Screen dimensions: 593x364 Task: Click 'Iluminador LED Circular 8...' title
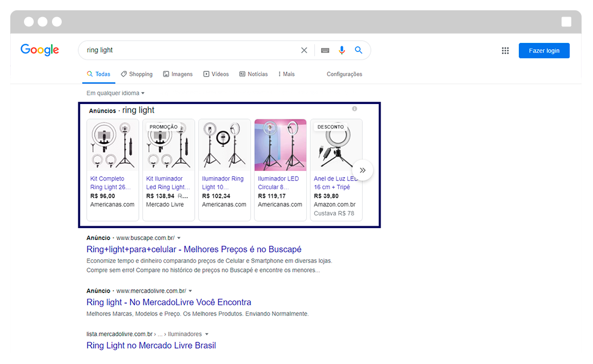click(x=278, y=183)
